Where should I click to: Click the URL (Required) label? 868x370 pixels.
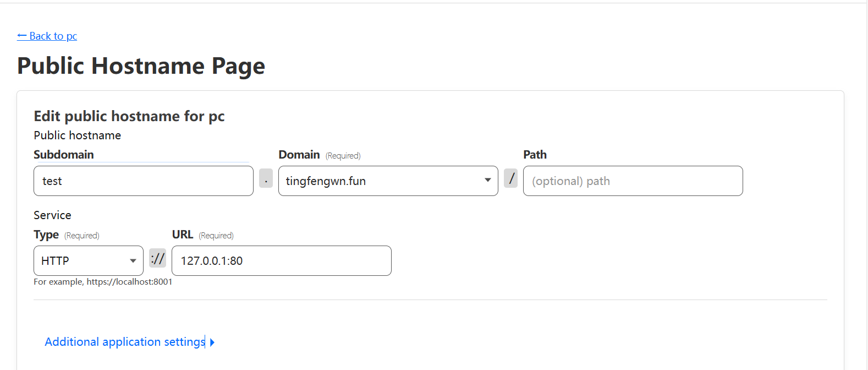202,235
